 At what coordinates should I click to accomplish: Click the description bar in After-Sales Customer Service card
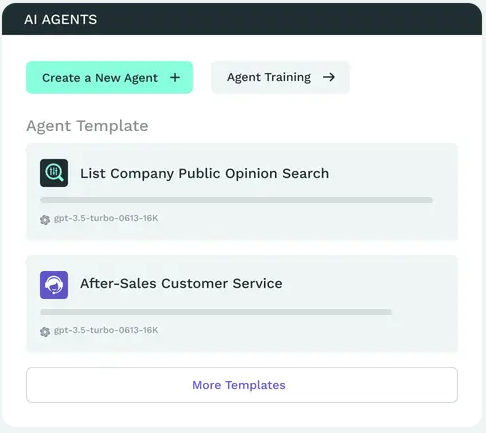[x=216, y=312]
